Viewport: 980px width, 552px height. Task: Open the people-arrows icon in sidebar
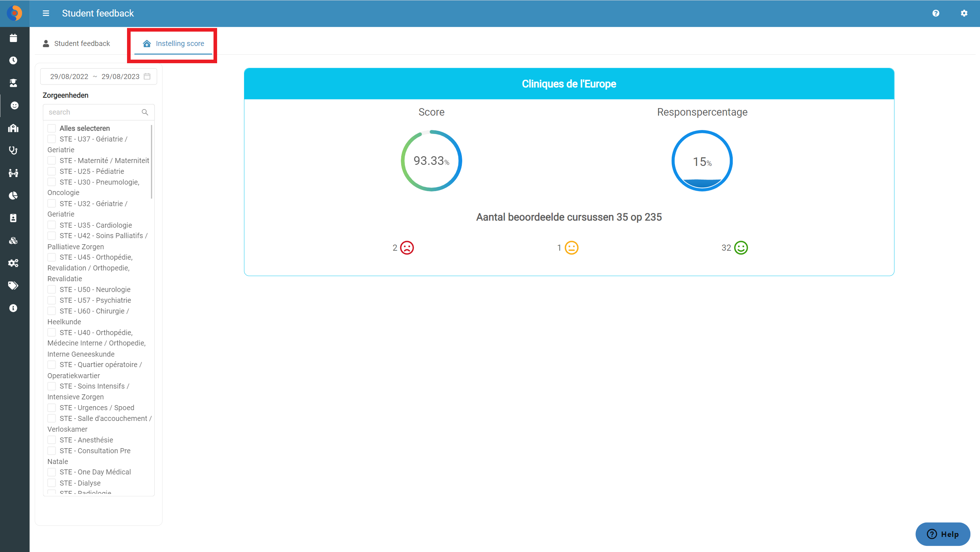click(13, 173)
